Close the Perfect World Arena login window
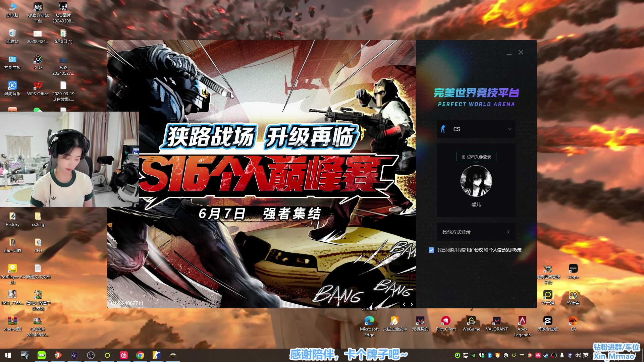This screenshot has height=362, width=644. (521, 53)
